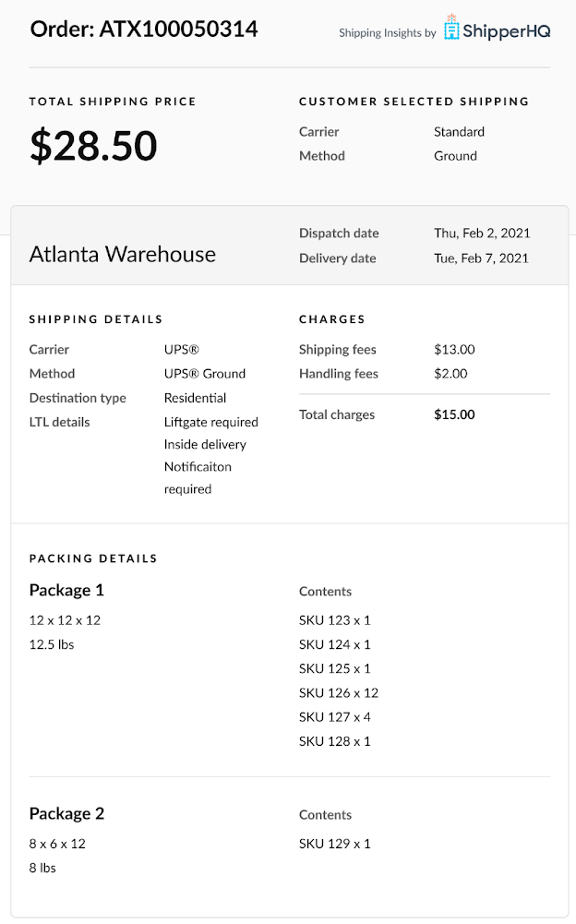Click the Packing Details section title

[93, 558]
